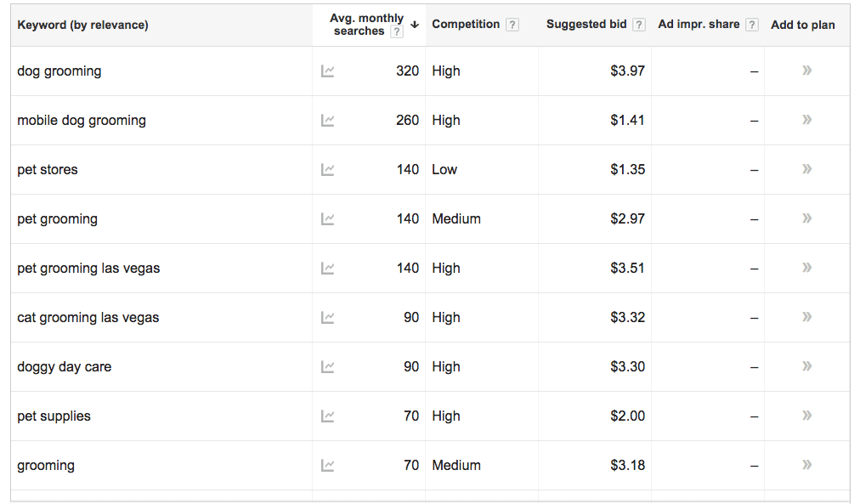Screen dimensions: 860x504
Task: Sort by Keyword (by relevance) column header
Action: point(82,25)
